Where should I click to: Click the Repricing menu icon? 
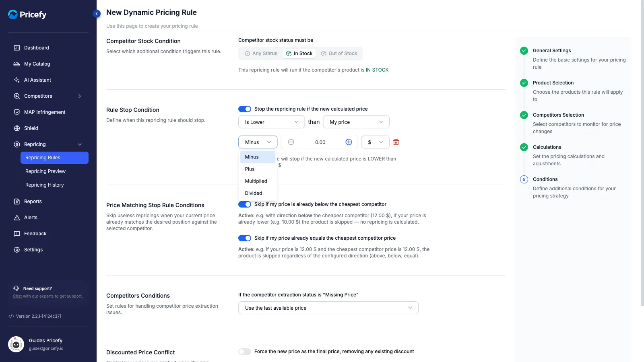coord(17,144)
